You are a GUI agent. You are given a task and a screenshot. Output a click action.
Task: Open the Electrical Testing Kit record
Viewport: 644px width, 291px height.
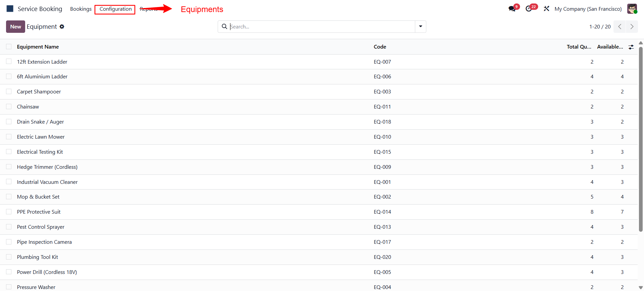coord(40,152)
